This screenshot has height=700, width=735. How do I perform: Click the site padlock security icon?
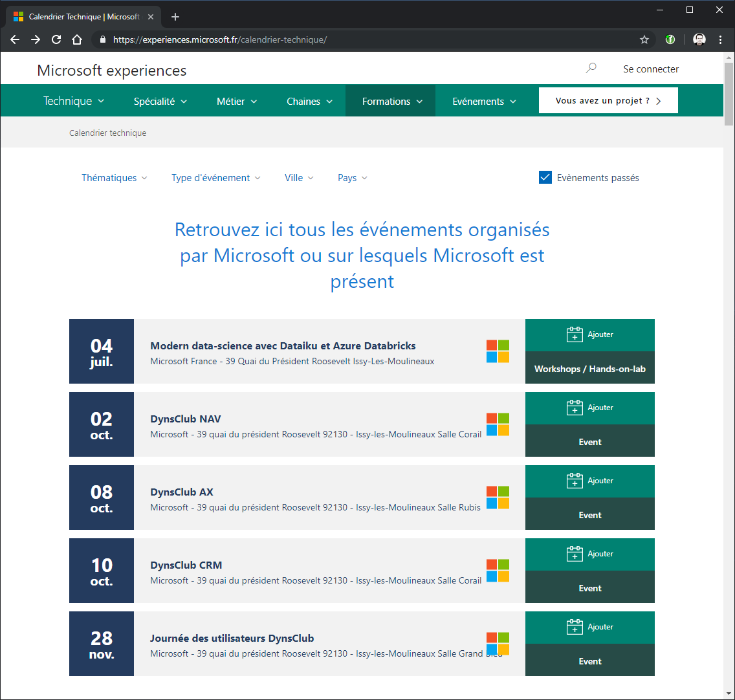103,40
